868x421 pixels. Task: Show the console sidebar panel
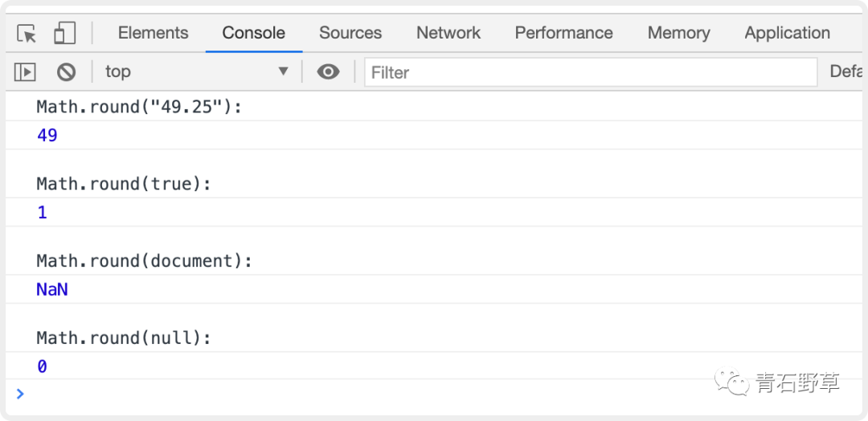(26, 72)
